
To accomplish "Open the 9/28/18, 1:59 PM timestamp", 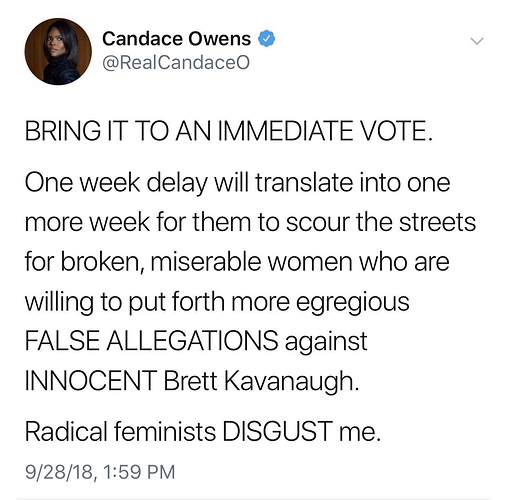I will tap(100, 472).
